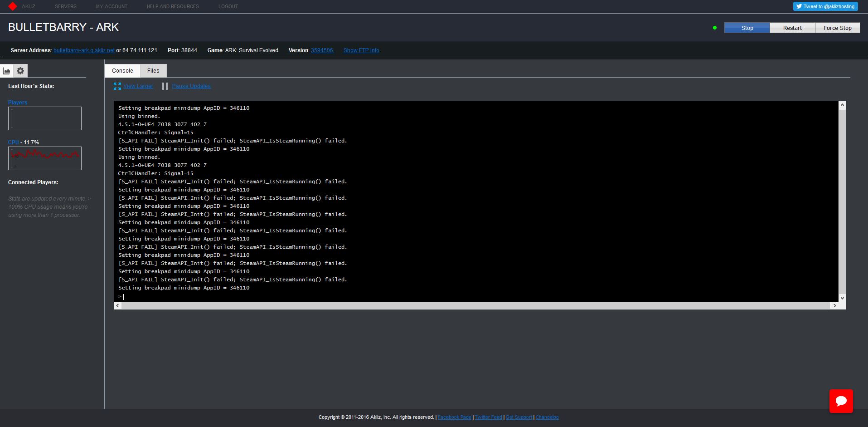
Task: Open the SERVERS menu
Action: click(x=66, y=6)
